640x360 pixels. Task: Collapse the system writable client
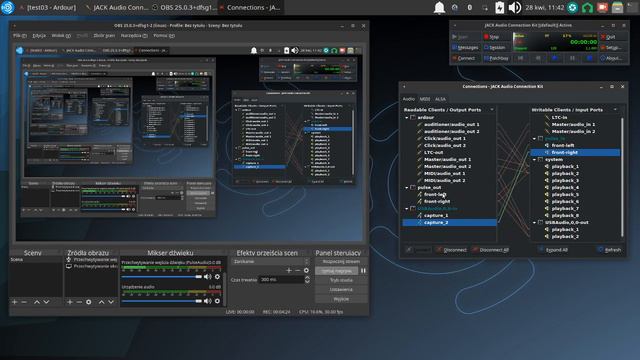pyautogui.click(x=534, y=160)
